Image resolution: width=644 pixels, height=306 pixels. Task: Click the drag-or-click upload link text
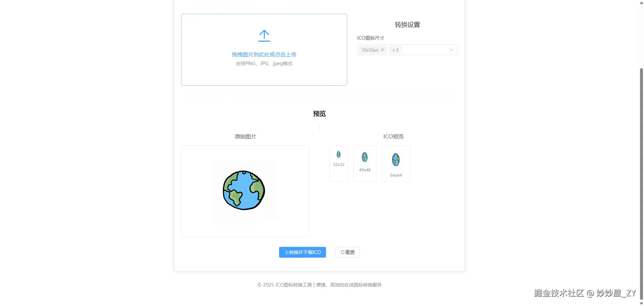tap(264, 54)
